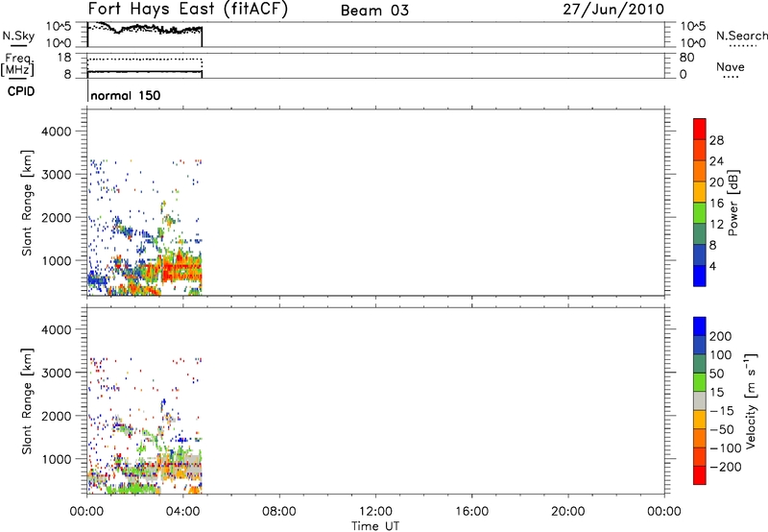Click the 04:00 time tick label
Screen dimensions: 768x532
coord(183,512)
